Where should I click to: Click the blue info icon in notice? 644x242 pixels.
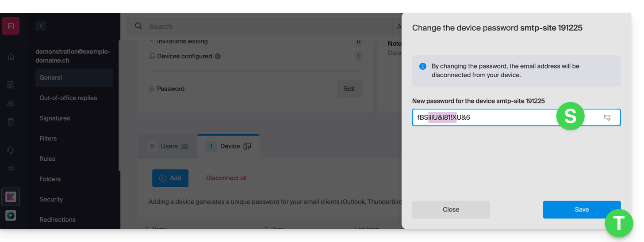pyautogui.click(x=422, y=66)
